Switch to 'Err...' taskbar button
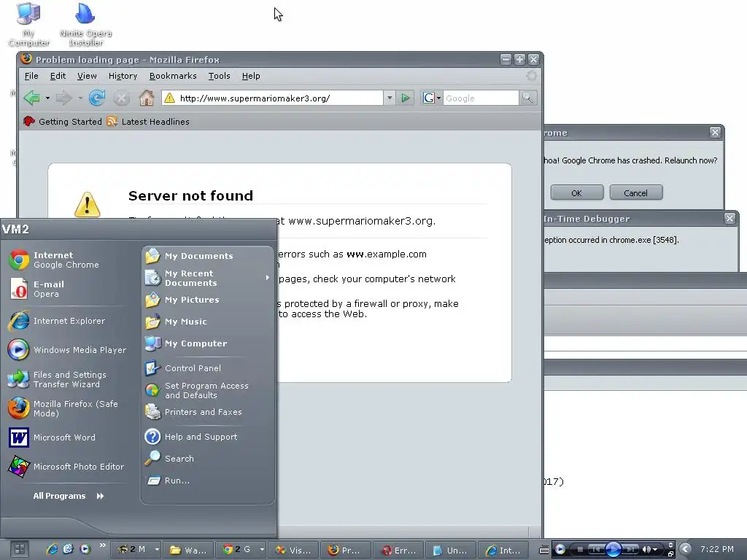Image resolution: width=747 pixels, height=560 pixels. pyautogui.click(x=399, y=550)
